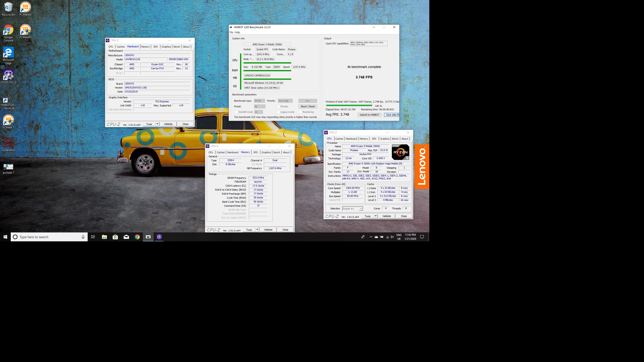644x362 pixels.
Task: Click the Abort / Reset button
Action: [x=308, y=106]
